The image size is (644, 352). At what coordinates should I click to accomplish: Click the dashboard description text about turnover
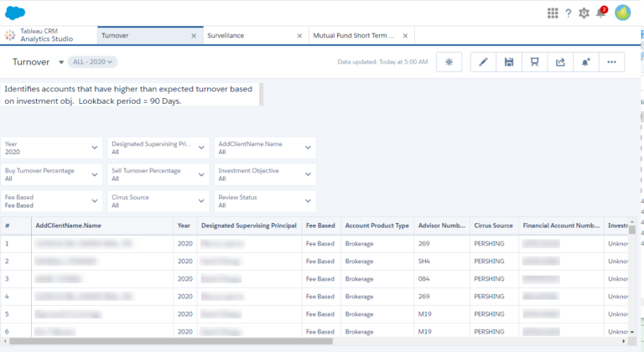tap(128, 95)
